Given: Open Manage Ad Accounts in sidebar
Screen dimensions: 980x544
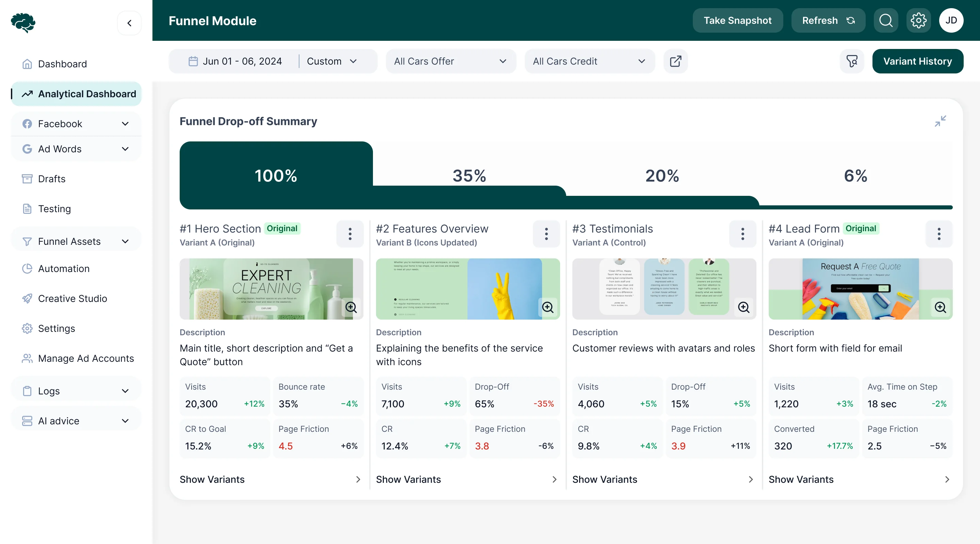Looking at the screenshot, I should pyautogui.click(x=76, y=358).
